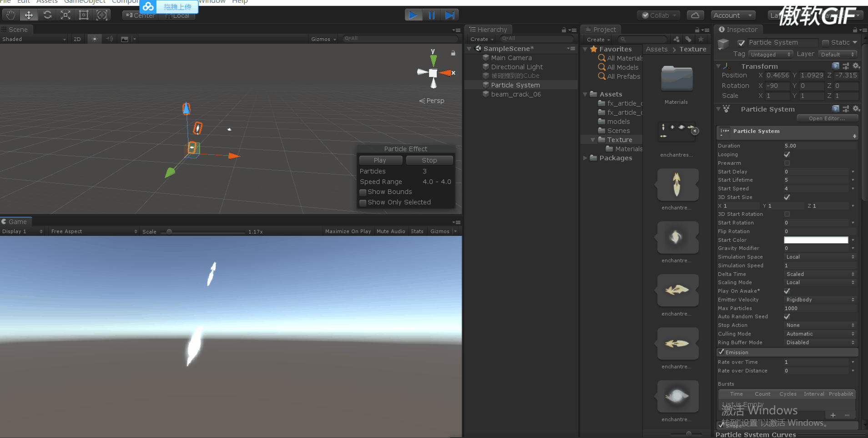
Task: Save Project search as favorite star
Action: point(701,39)
